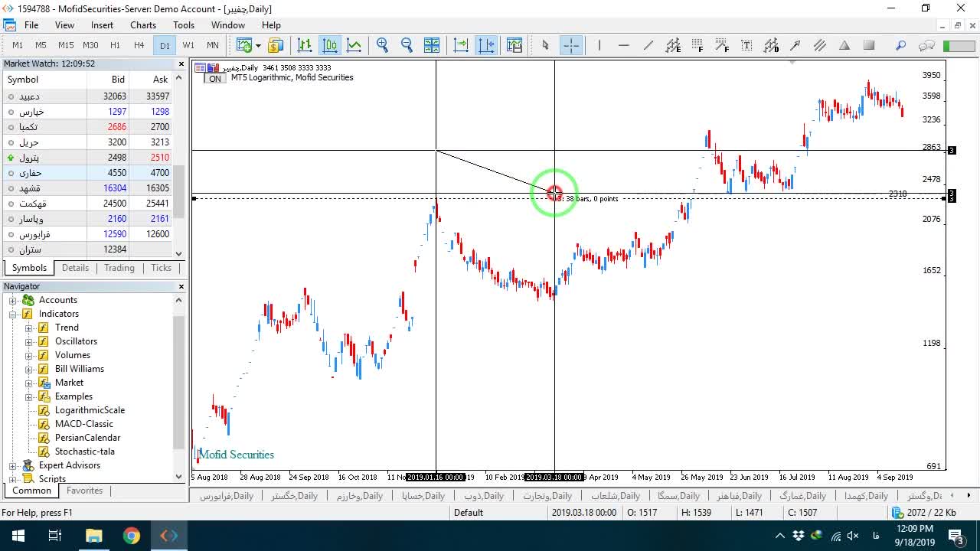Select the trendline drawing tool
This screenshot has height=551, width=980.
point(648,45)
